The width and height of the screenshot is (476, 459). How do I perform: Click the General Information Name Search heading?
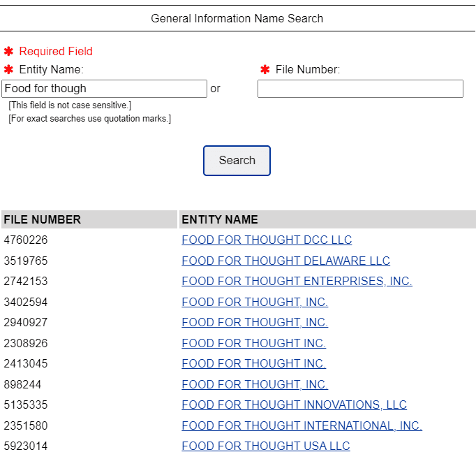click(x=237, y=18)
